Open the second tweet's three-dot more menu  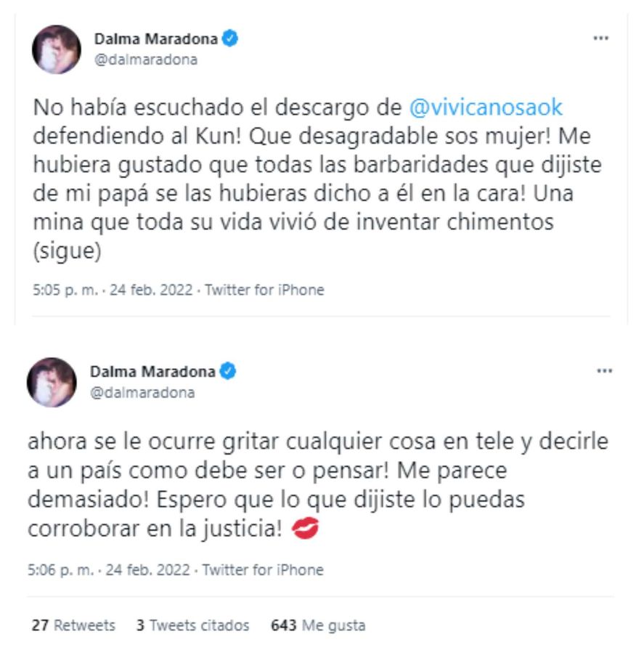[604, 371]
